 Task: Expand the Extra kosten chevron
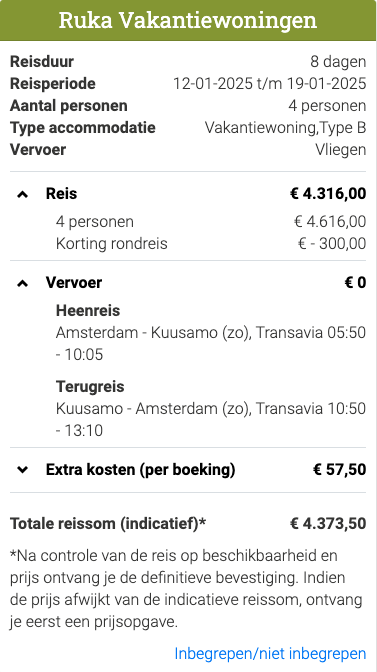click(x=22, y=470)
